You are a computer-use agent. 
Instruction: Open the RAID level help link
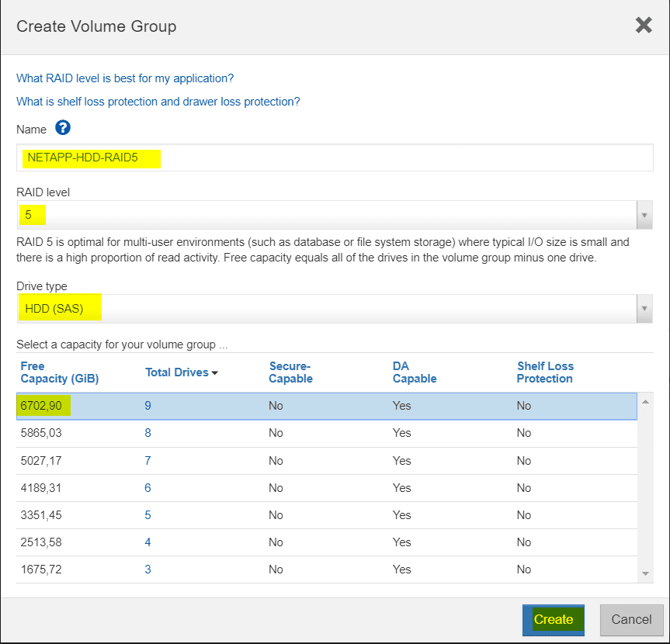[x=125, y=78]
